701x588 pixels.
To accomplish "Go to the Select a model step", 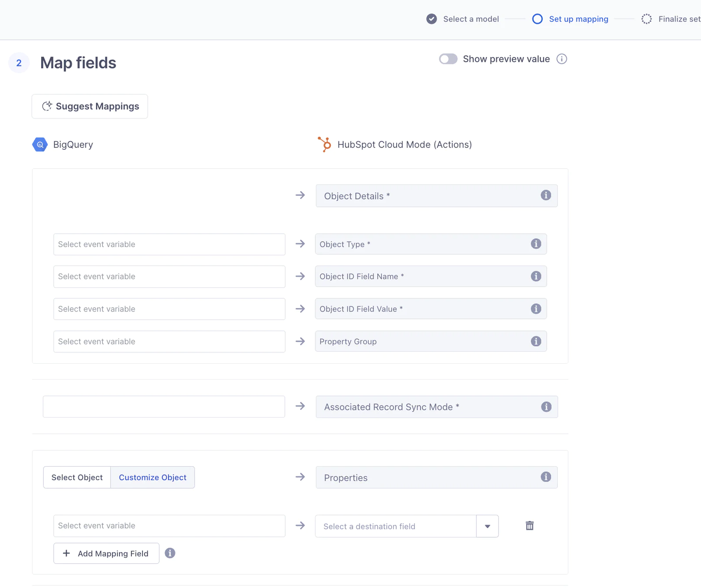I will [x=471, y=19].
